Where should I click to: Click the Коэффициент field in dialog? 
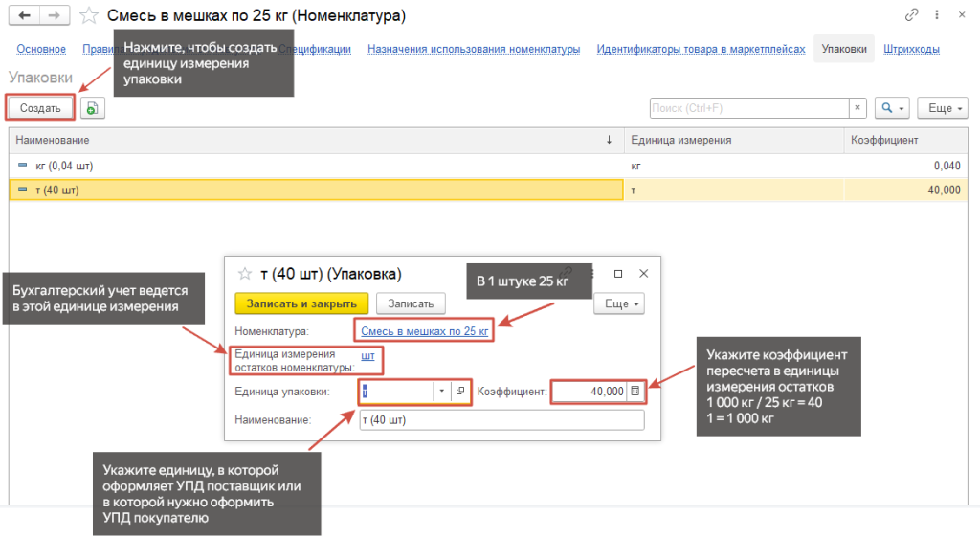tap(590, 392)
